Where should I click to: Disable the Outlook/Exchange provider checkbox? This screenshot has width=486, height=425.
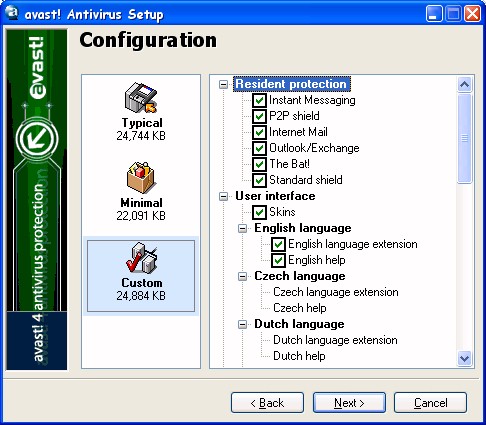pyautogui.click(x=259, y=148)
